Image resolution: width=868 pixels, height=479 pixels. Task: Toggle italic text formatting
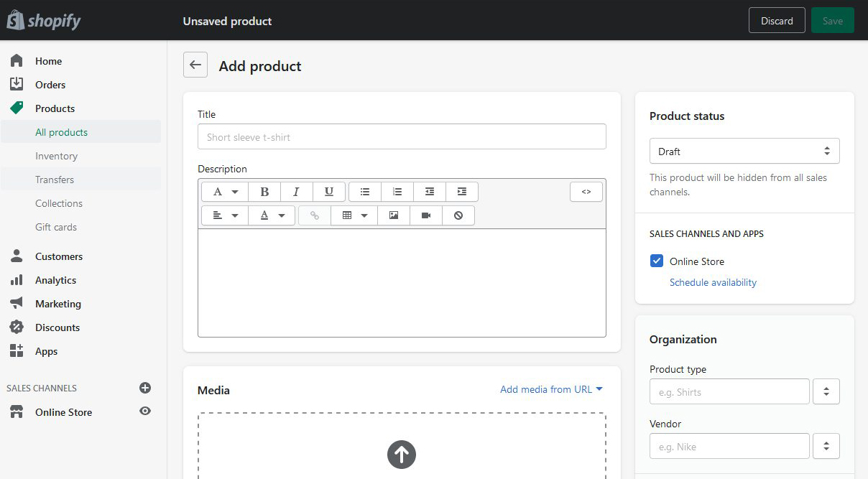tap(296, 192)
